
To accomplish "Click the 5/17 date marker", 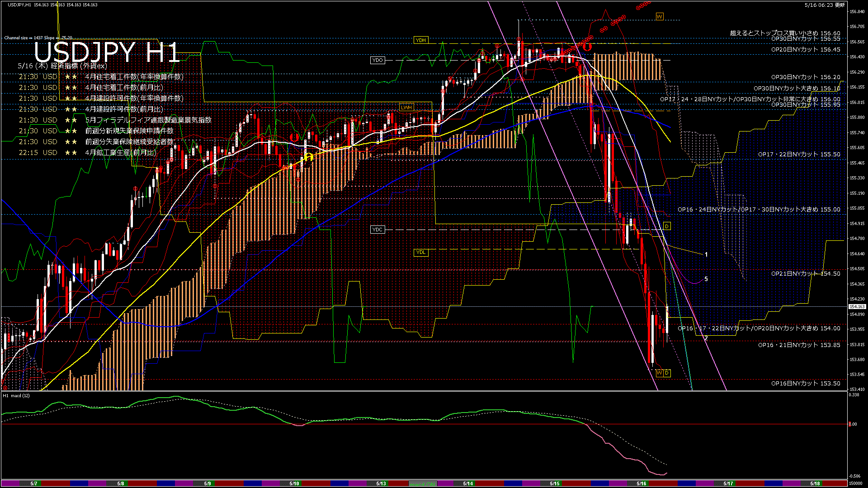I will point(728,483).
